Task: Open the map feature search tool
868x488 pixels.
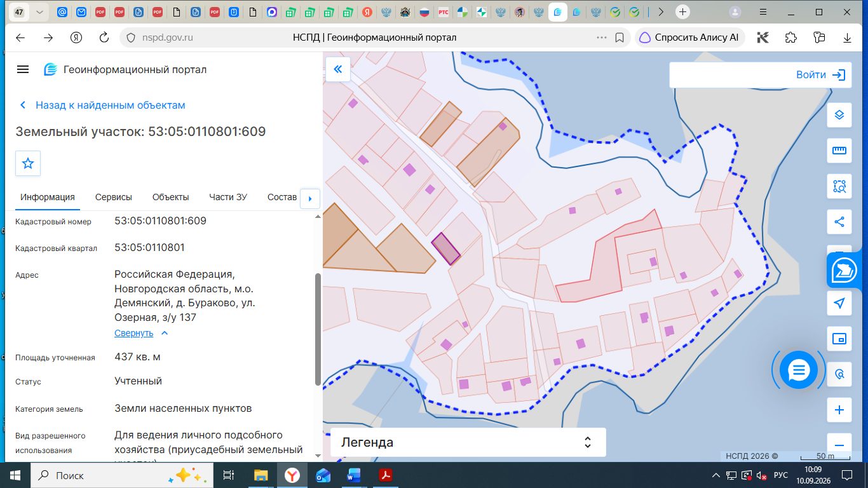Action: pyautogui.click(x=839, y=374)
